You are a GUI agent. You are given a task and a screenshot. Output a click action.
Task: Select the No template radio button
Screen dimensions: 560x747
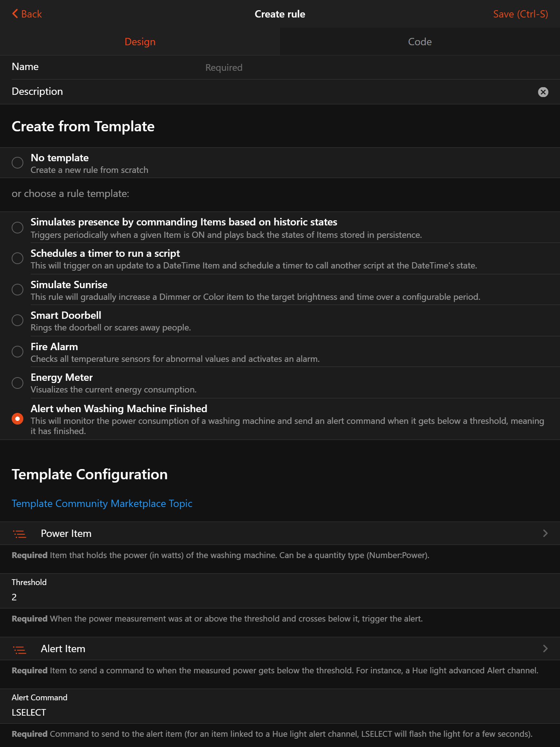point(17,163)
